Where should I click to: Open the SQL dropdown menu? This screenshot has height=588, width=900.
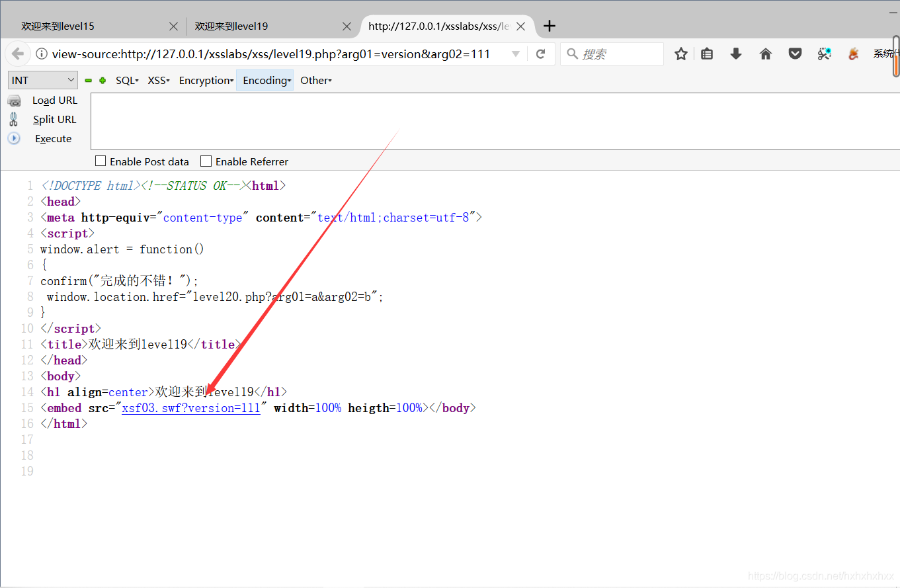tap(127, 81)
